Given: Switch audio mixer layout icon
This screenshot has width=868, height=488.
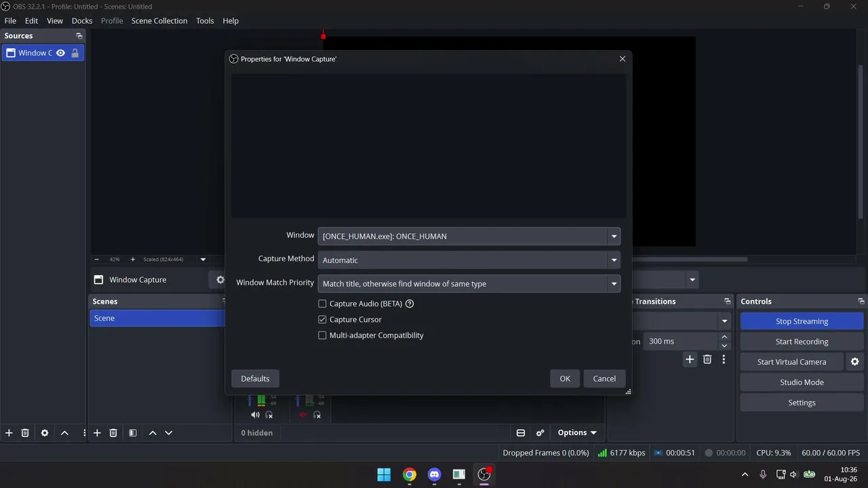Looking at the screenshot, I should pos(521,432).
